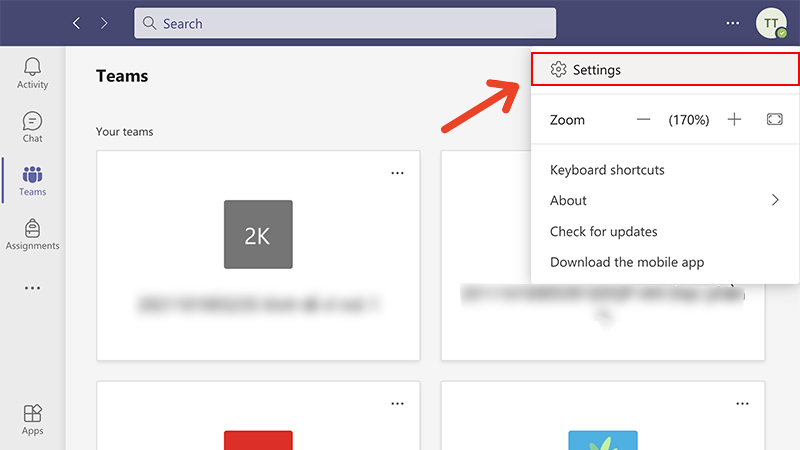Click the Settings gear icon
Image resolution: width=800 pixels, height=450 pixels.
tap(558, 69)
